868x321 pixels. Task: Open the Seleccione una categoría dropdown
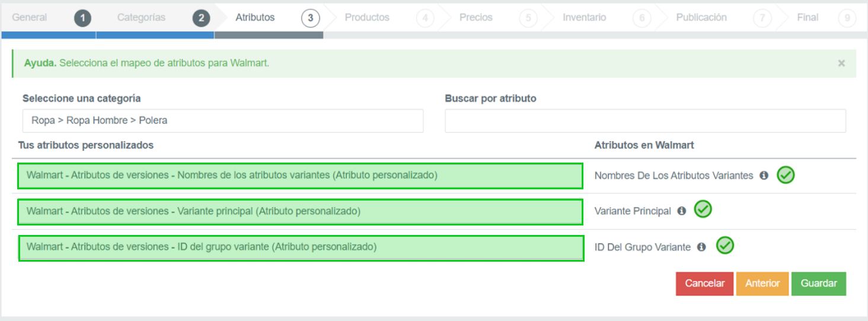pos(223,120)
